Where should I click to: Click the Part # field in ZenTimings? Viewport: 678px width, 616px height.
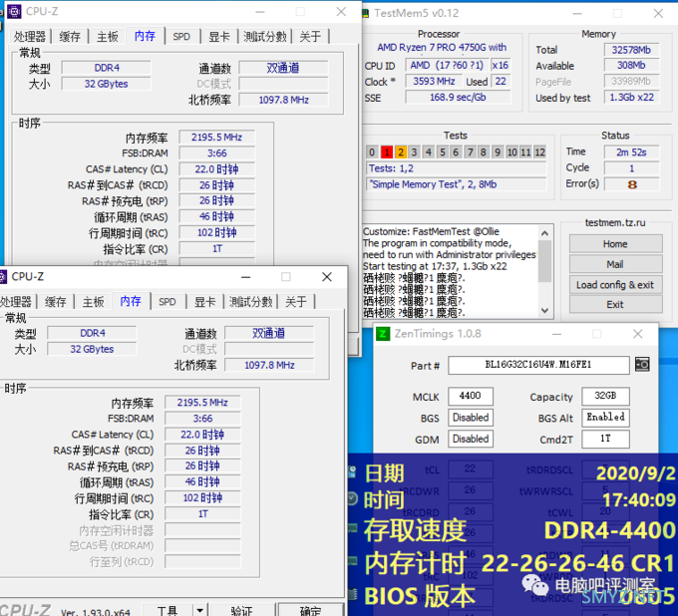[x=538, y=365]
